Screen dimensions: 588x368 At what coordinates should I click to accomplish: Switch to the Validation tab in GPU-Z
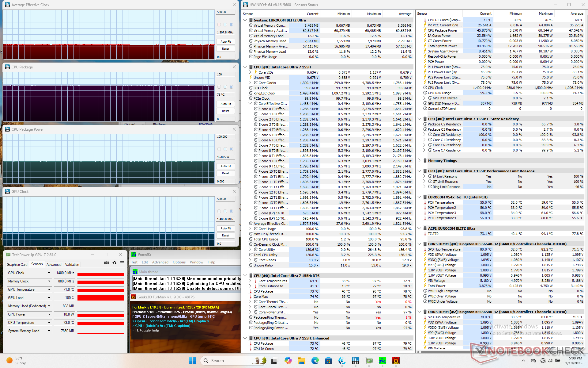tap(72, 265)
